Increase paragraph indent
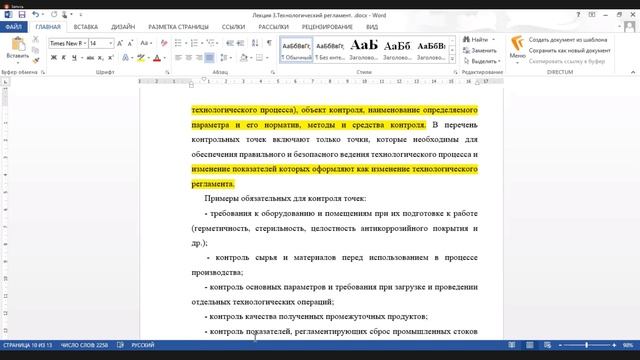Screen dimensions: 640x360 pos(240,43)
